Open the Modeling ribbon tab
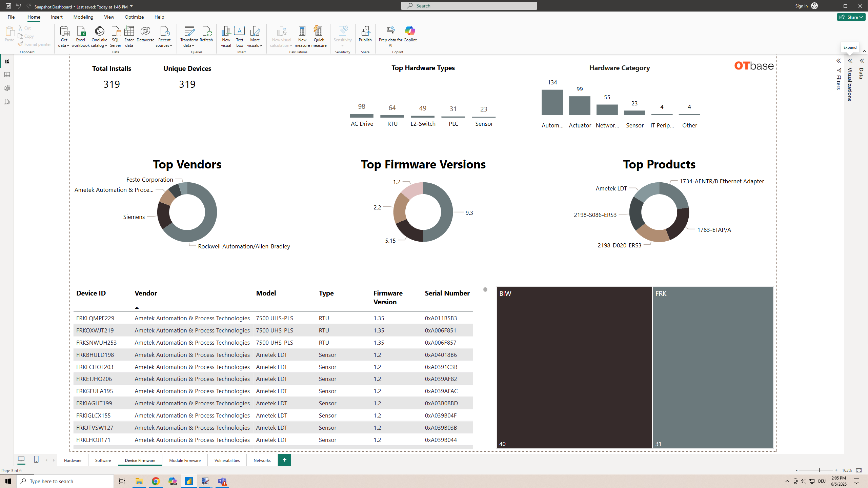This screenshot has width=868, height=488. coord(83,17)
